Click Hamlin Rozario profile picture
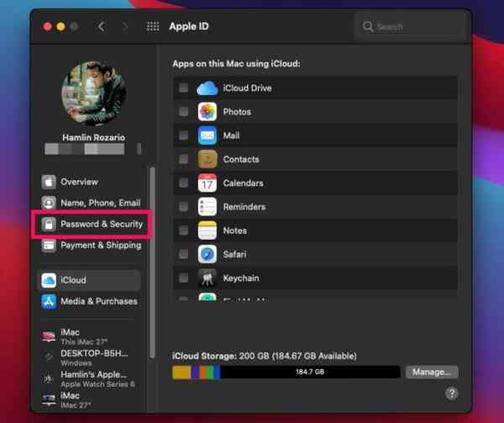504x423 pixels. tap(93, 93)
